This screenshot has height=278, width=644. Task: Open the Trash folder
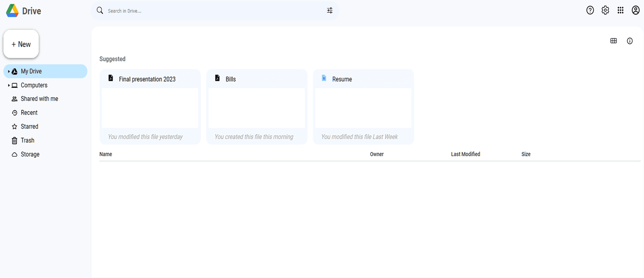click(x=27, y=141)
